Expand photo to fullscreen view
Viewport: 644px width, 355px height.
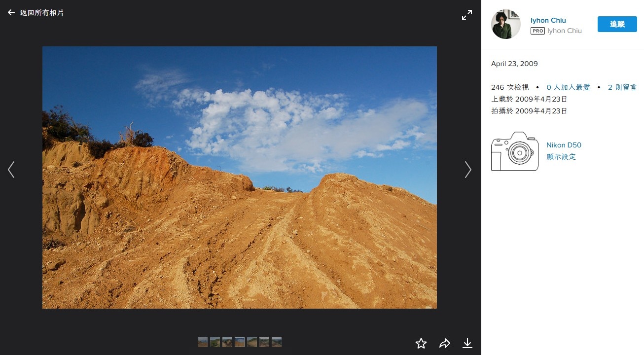tap(467, 15)
